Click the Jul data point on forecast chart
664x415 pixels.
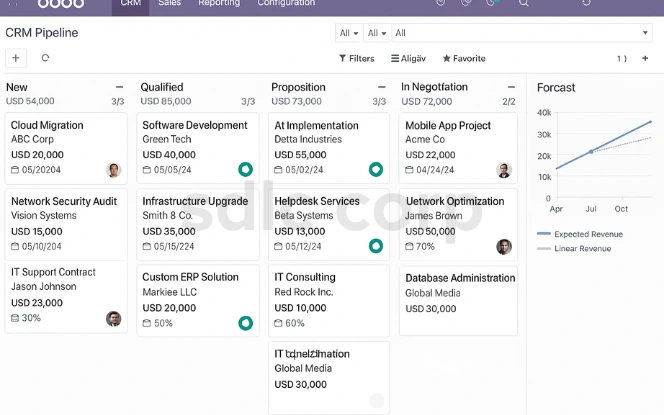(x=591, y=152)
